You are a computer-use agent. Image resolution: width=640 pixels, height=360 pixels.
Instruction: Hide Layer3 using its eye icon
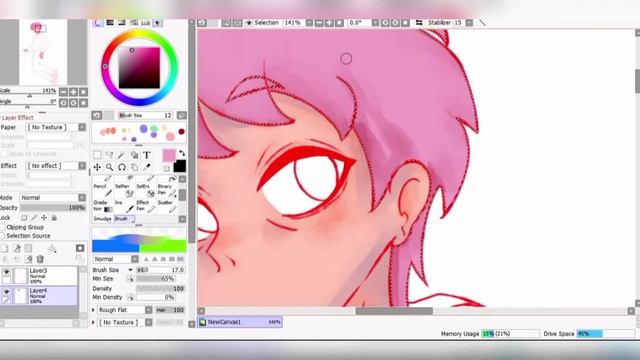(6, 271)
